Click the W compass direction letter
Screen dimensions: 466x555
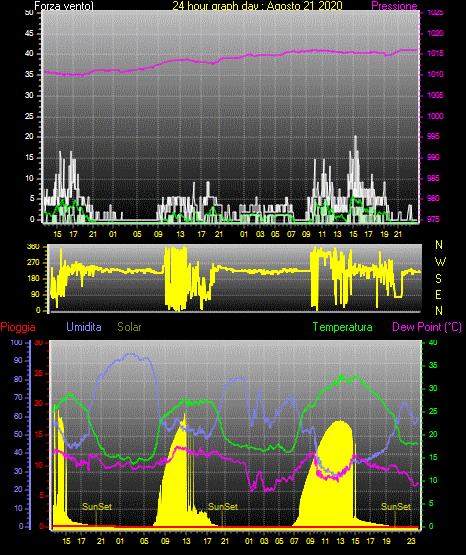(440, 262)
